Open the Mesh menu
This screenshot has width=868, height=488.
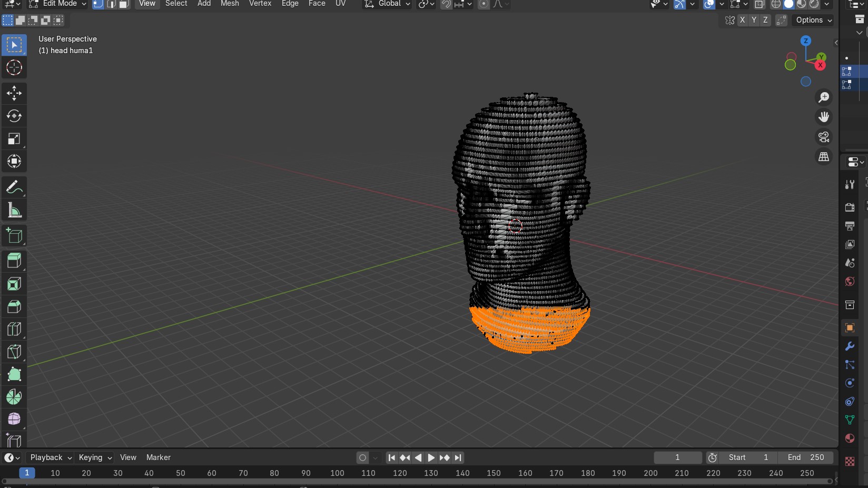230,4
